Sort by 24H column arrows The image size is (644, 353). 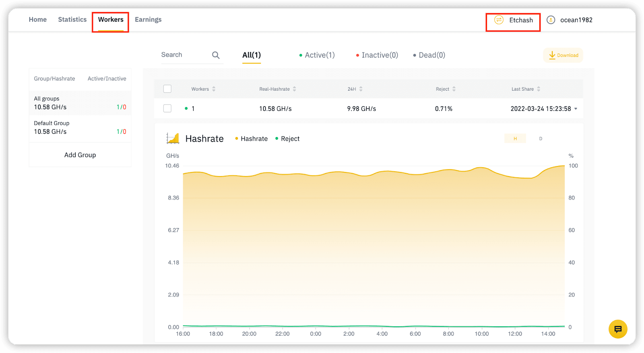361,89
